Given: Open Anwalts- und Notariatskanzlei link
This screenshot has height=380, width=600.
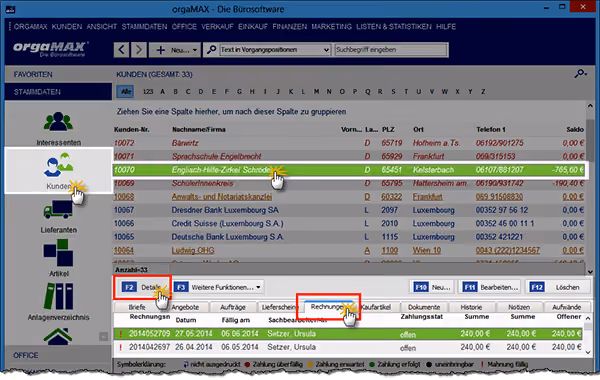Looking at the screenshot, I should click(222, 196).
